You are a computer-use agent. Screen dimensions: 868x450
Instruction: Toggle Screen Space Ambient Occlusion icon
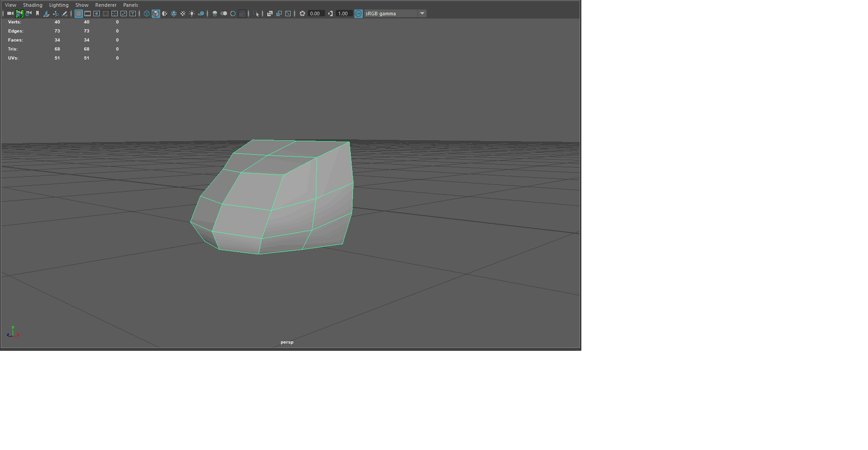215,14
